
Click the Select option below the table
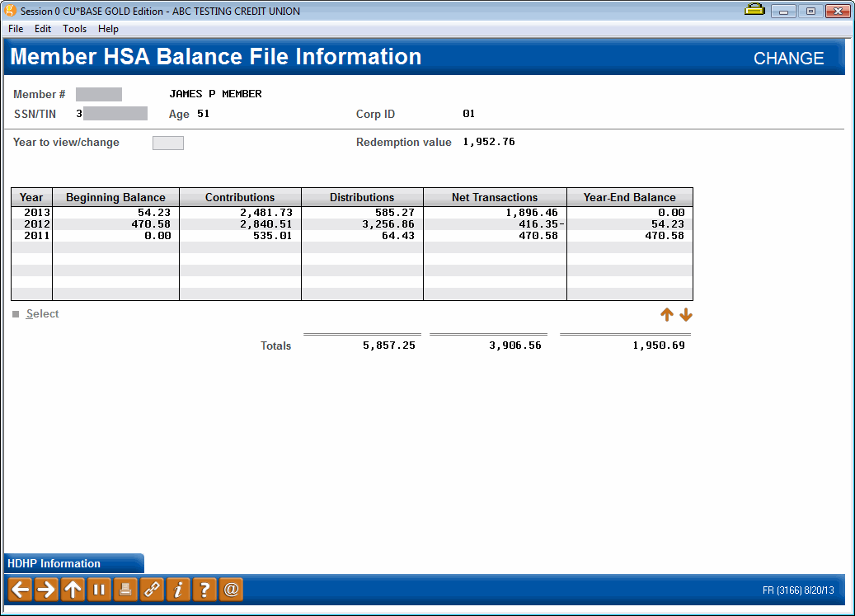[42, 313]
